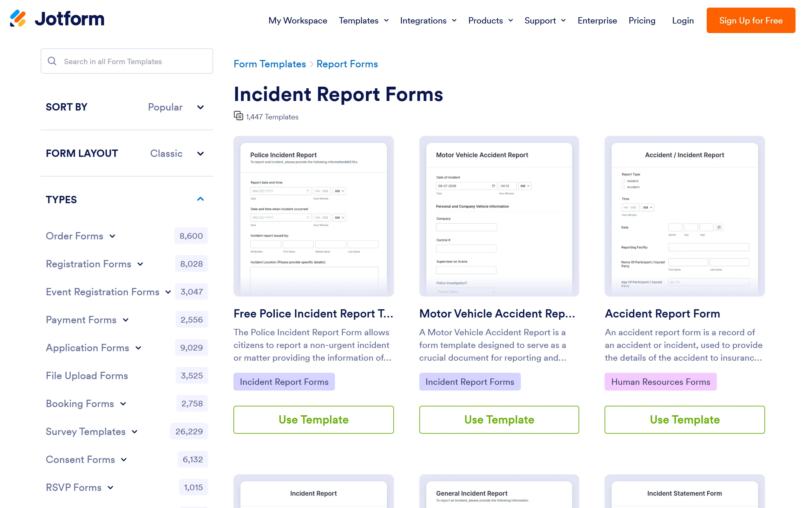The image size is (812, 508).
Task: Expand the RSVP Forms chevron
Action: point(110,487)
